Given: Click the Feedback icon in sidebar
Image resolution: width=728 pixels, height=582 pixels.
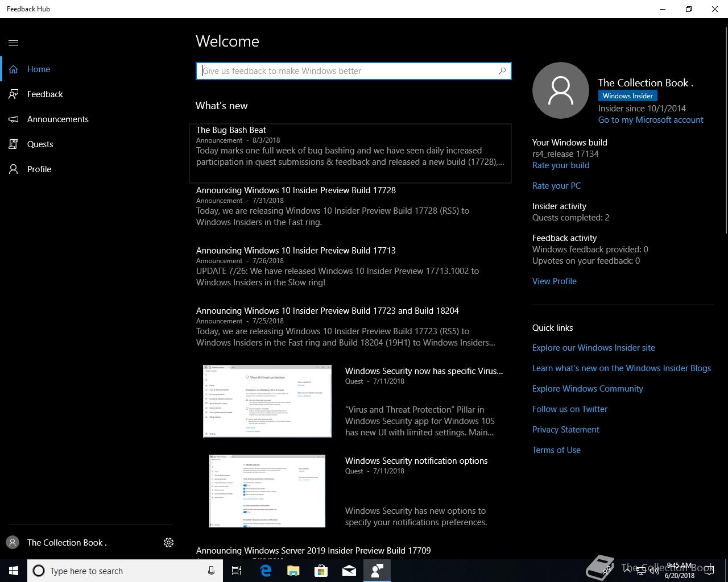Looking at the screenshot, I should coord(14,94).
